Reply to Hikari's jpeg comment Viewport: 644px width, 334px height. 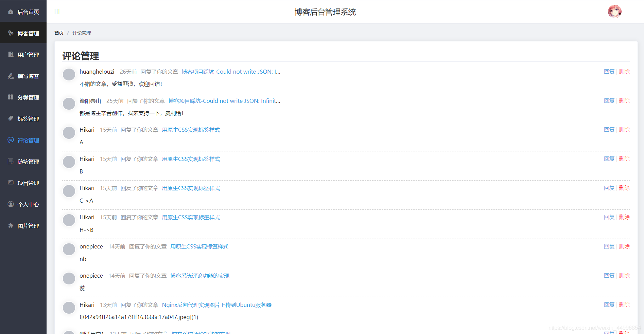(609, 305)
